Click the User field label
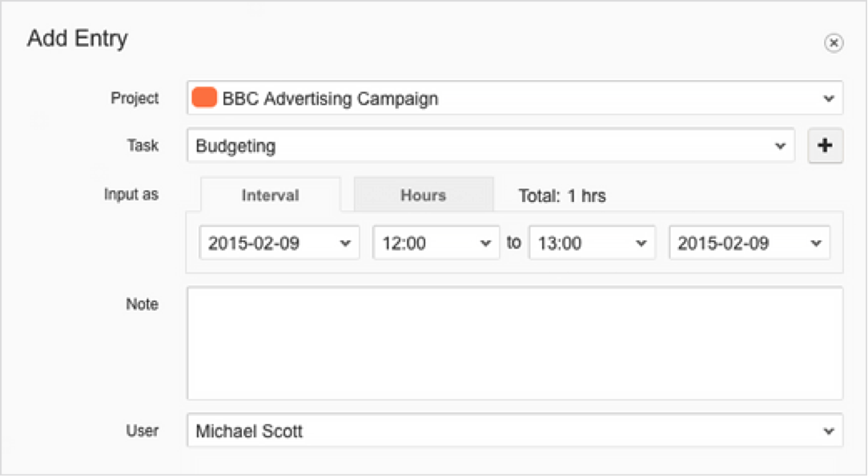 (x=143, y=430)
